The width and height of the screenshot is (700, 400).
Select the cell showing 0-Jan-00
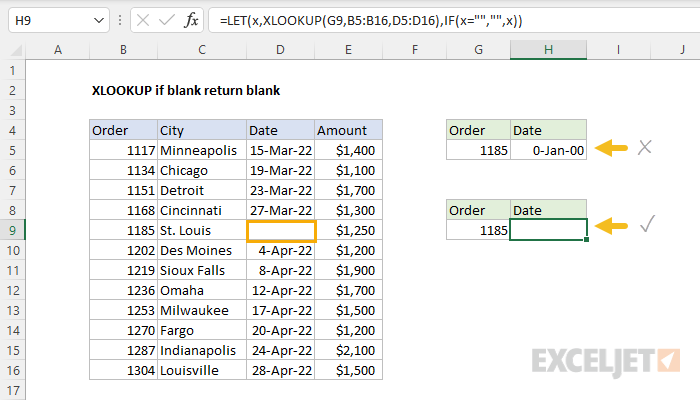pos(548,150)
